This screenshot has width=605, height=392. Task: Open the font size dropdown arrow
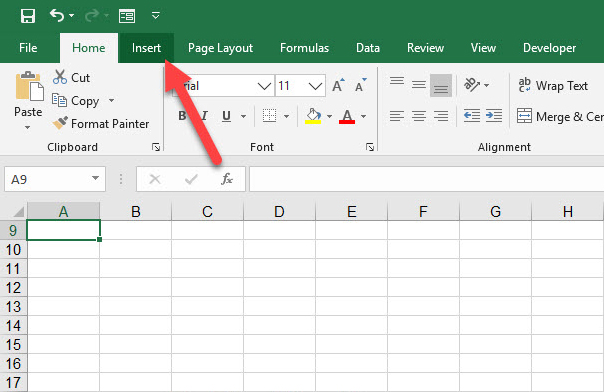coord(316,86)
